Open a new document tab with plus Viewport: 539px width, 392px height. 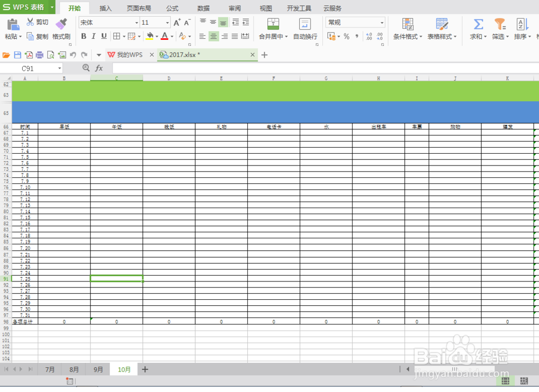[x=264, y=55]
